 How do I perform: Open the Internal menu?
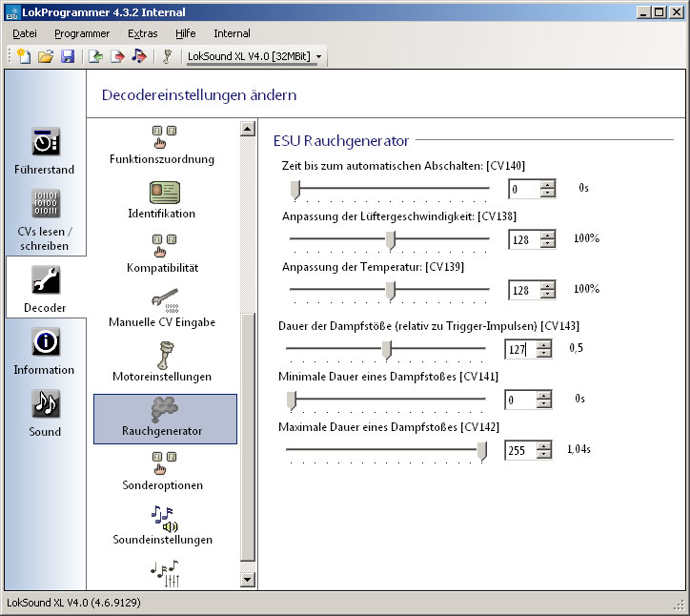pyautogui.click(x=232, y=33)
